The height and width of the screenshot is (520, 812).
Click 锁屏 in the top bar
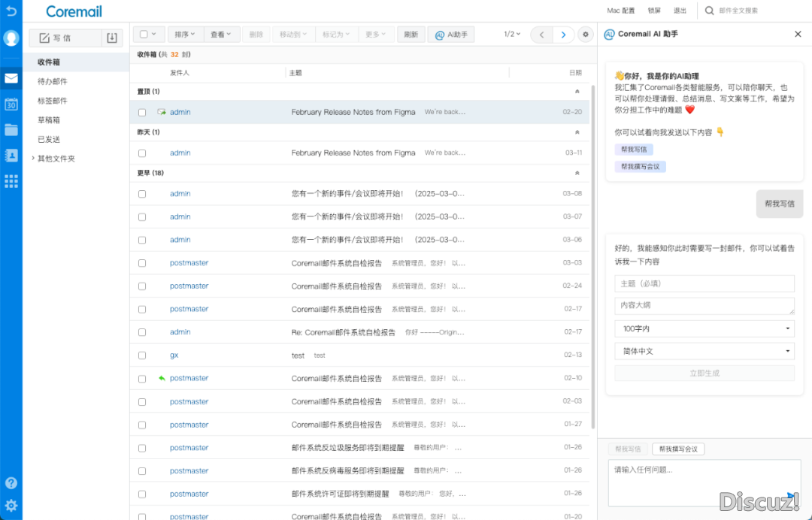click(654, 11)
